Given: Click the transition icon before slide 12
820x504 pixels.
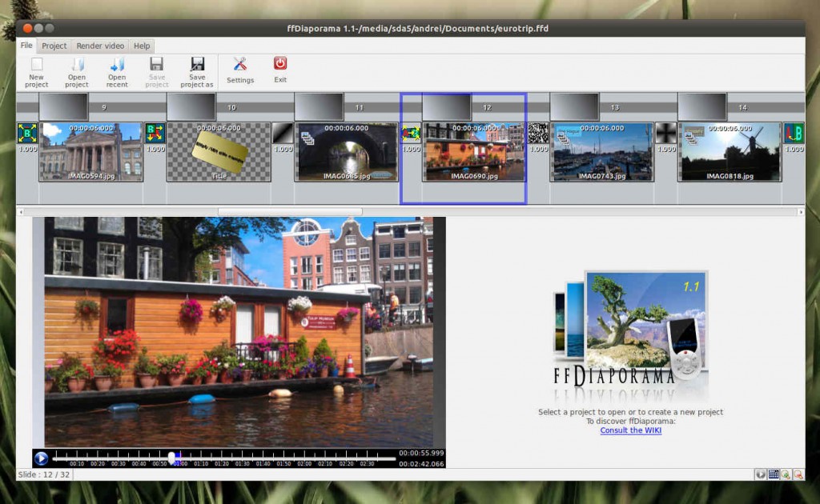Looking at the screenshot, I should point(411,133).
